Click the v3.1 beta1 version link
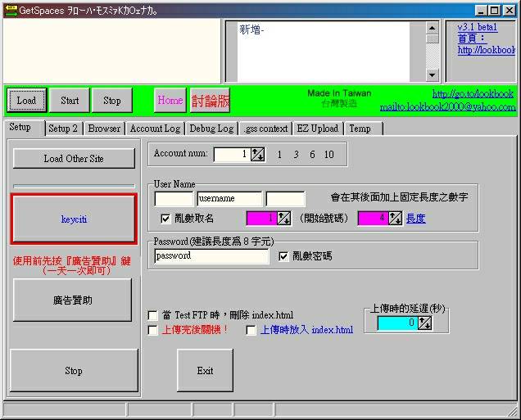 pyautogui.click(x=477, y=27)
